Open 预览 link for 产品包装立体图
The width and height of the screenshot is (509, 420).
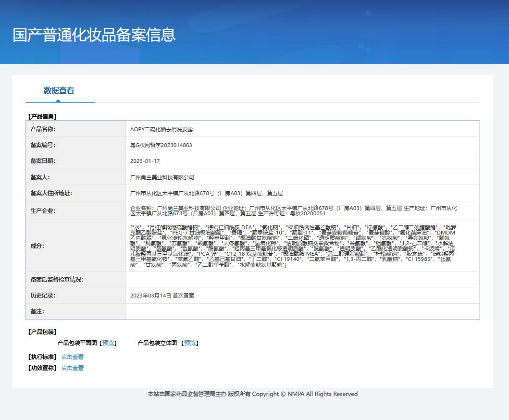pos(189,343)
